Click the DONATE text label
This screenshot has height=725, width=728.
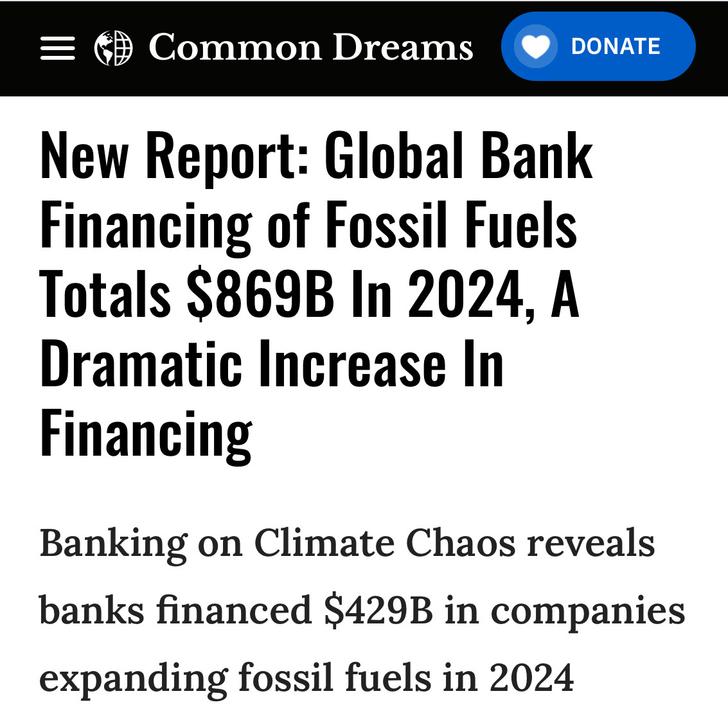615,46
